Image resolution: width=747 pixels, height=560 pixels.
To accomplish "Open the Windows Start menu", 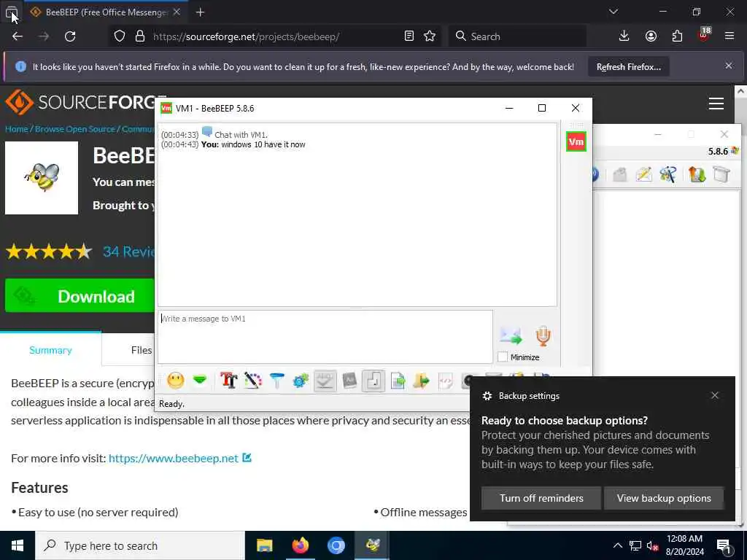I will 18,545.
